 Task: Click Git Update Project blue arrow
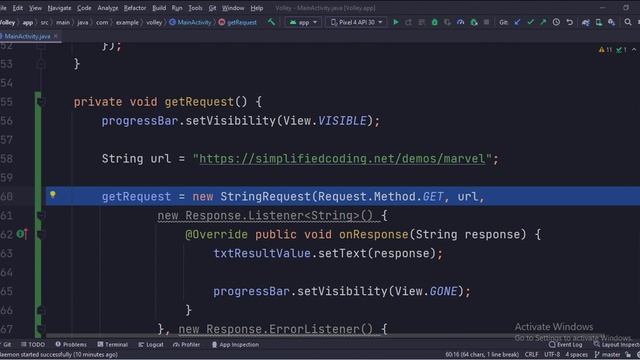[517, 22]
